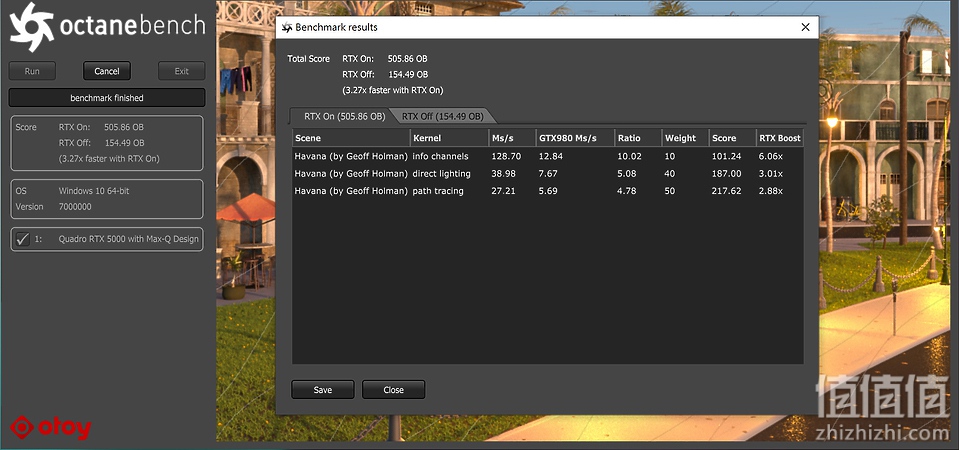Switch to the RTX On (505.86 OB) tab

(344, 116)
